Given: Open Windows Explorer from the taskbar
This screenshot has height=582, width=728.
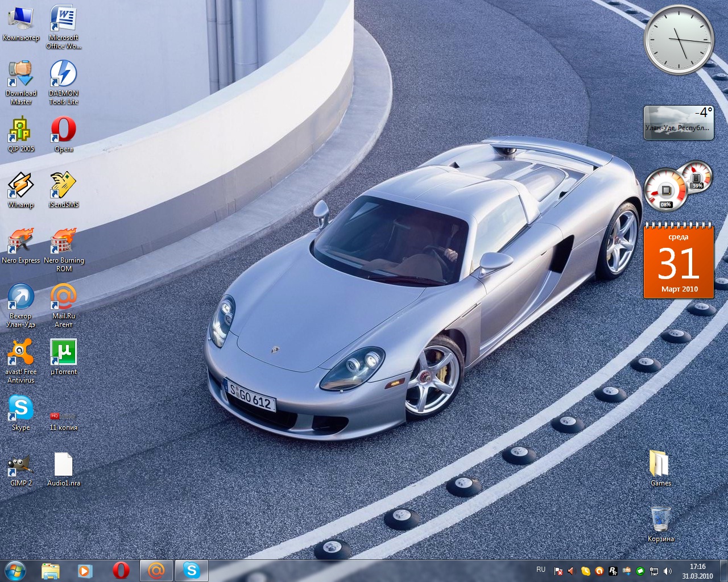Looking at the screenshot, I should (x=51, y=570).
